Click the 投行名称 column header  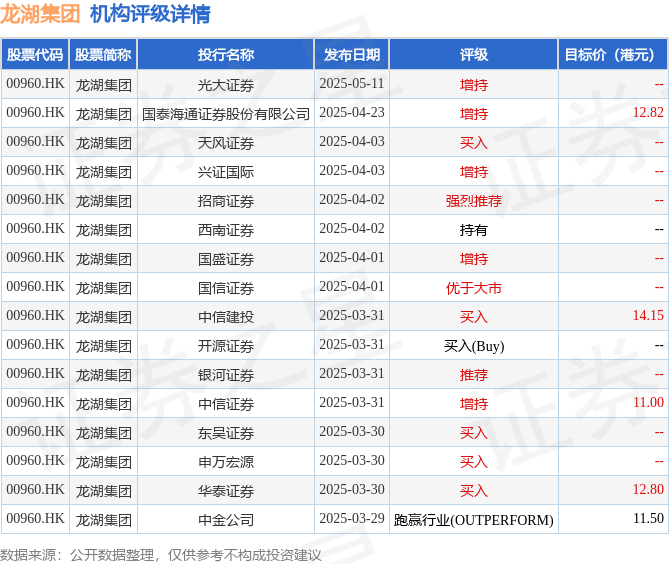coord(226,55)
